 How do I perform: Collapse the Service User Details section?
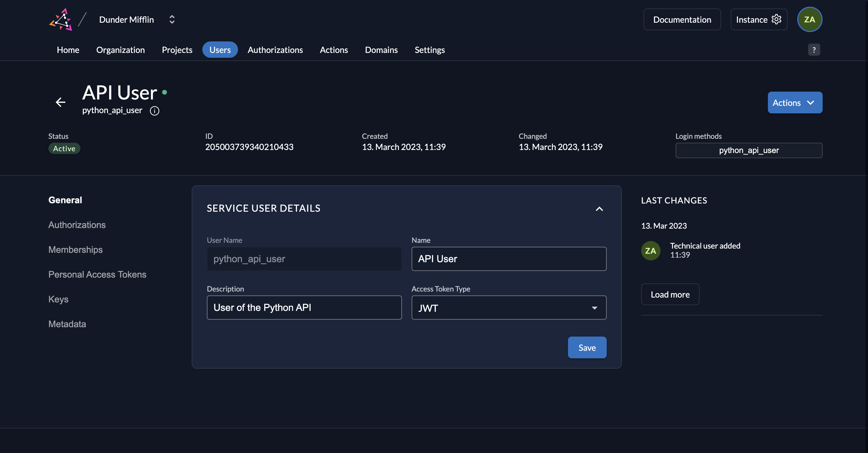click(x=599, y=209)
